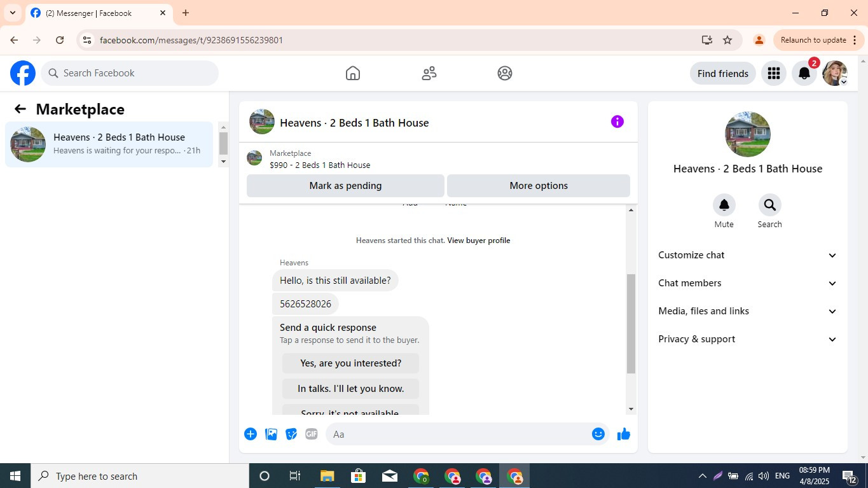Click More options button

[x=539, y=186]
